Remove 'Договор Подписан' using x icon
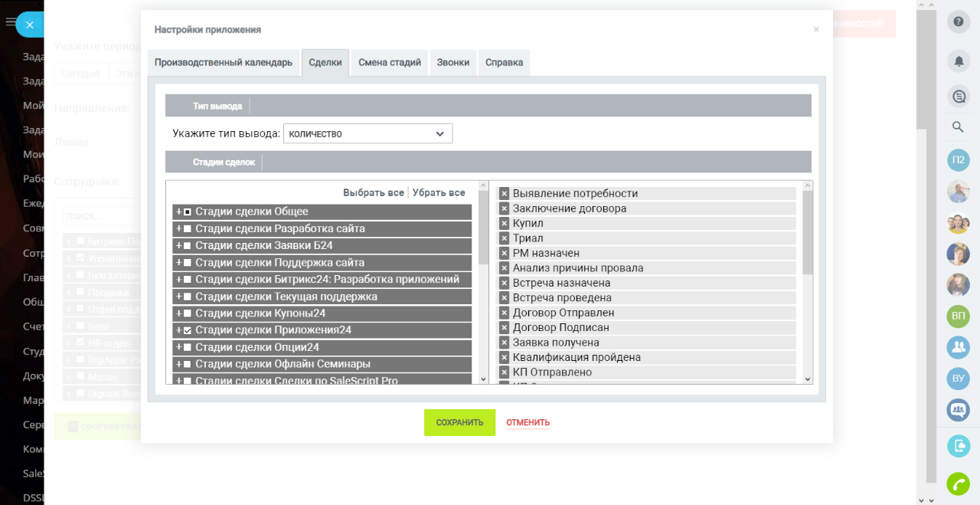The width and height of the screenshot is (980, 505). (505, 328)
